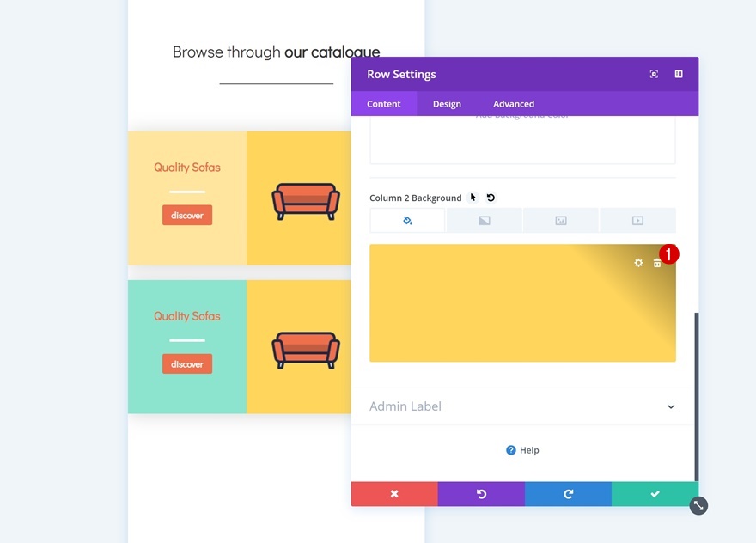Screen dimensions: 756x543
Task: Click the modal resize handle icon
Action: coord(698,505)
